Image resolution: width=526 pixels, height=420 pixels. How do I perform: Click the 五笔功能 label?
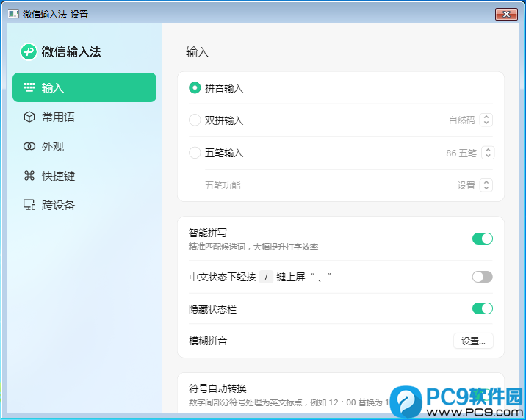223,185
